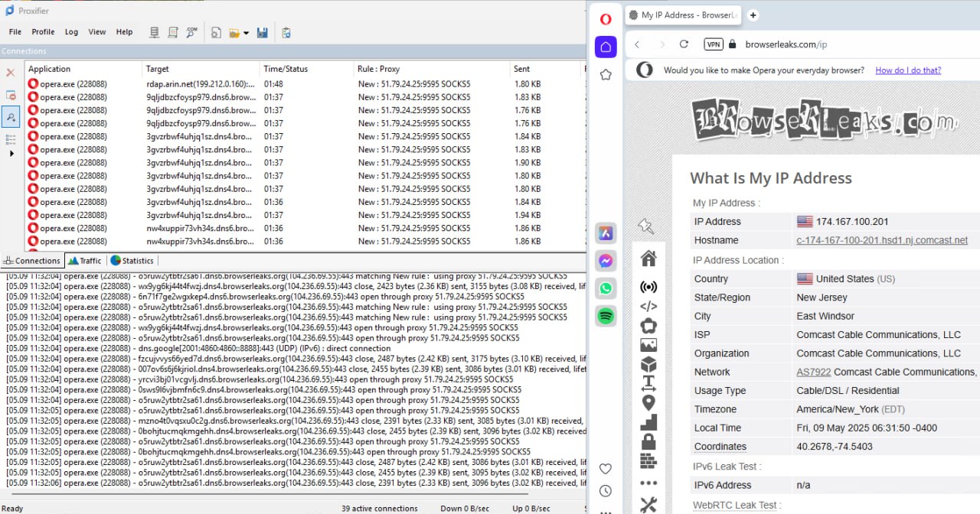Open WhatsApp in the Opera sidebar
This screenshot has width=980, height=514.
coord(606,288)
